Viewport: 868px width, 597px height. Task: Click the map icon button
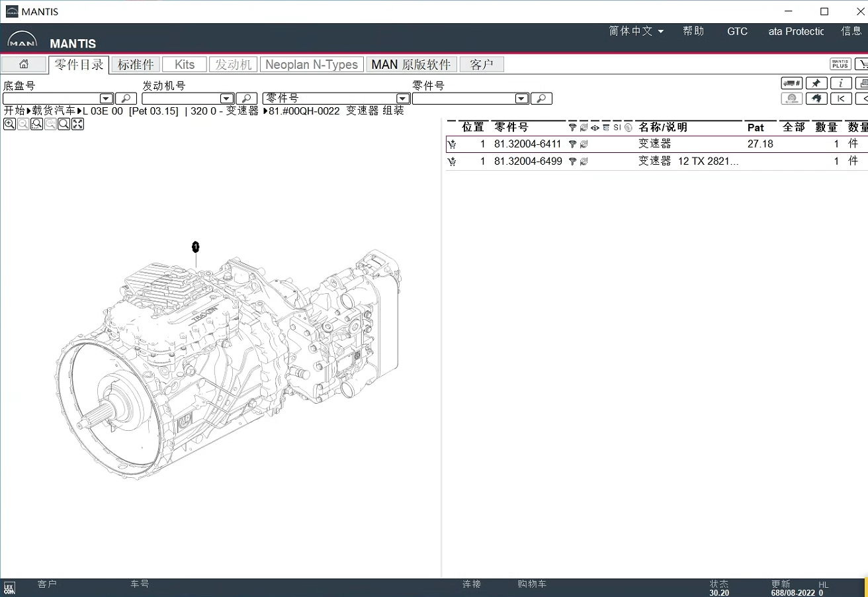[816, 99]
